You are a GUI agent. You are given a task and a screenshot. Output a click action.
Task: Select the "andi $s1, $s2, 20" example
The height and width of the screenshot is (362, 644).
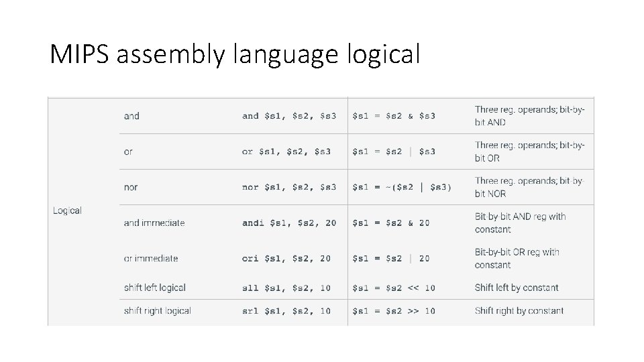click(289, 223)
